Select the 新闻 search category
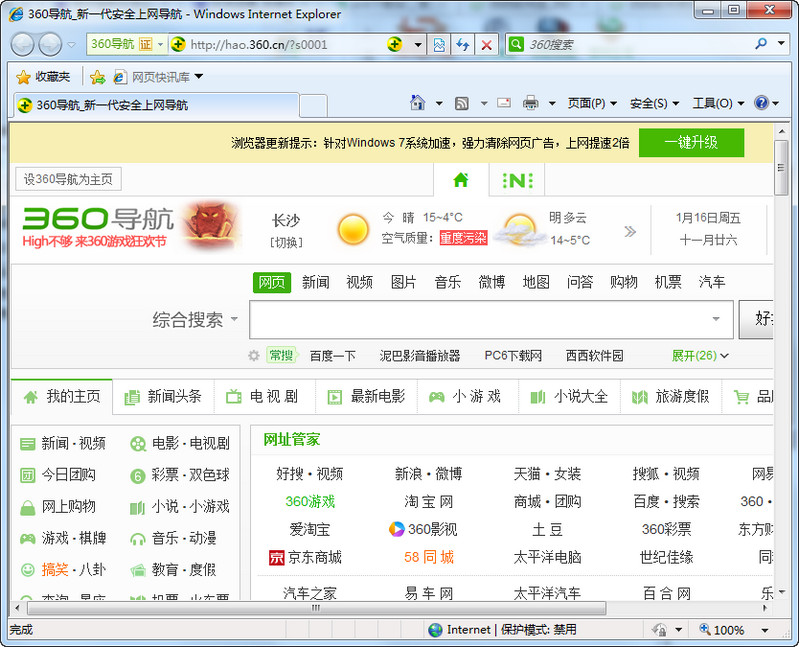 (x=316, y=282)
